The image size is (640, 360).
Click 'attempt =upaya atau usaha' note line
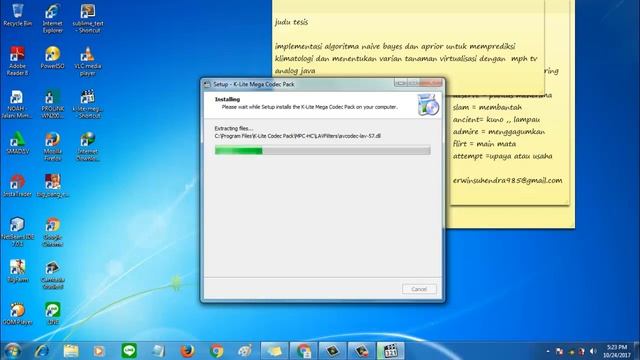(x=502, y=156)
